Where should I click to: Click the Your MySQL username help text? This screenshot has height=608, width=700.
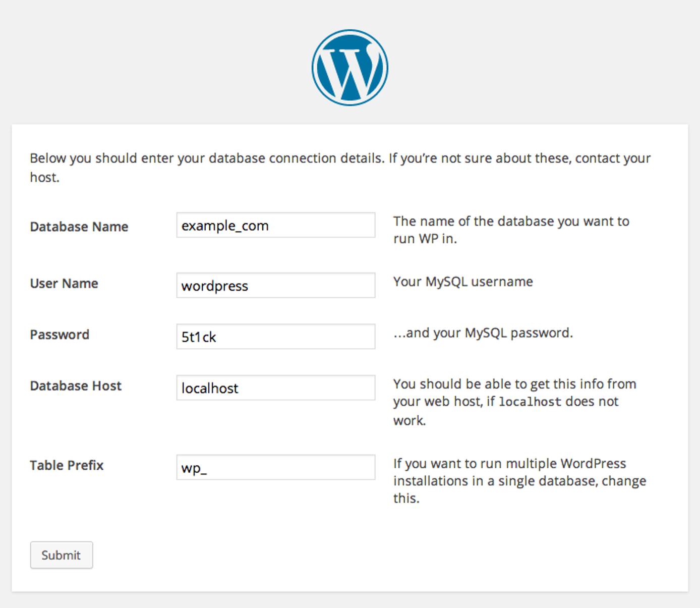click(x=462, y=282)
